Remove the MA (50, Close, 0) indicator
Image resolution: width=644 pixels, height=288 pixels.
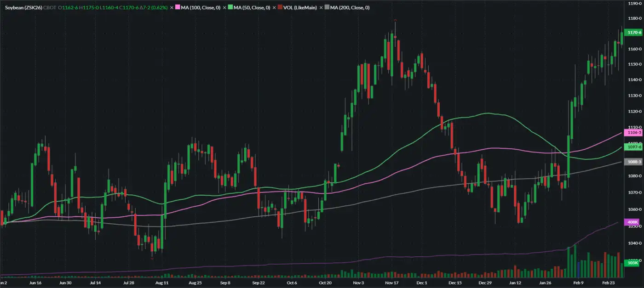tap(224, 8)
